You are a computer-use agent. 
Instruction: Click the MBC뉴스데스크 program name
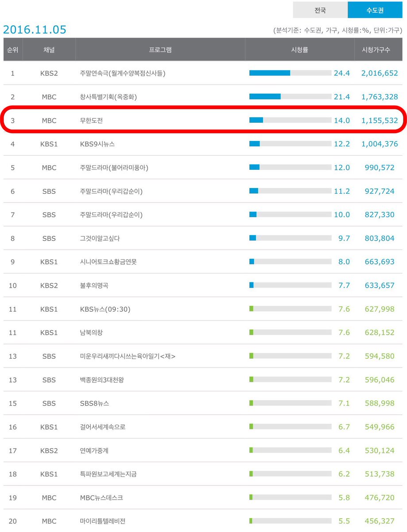point(101,498)
